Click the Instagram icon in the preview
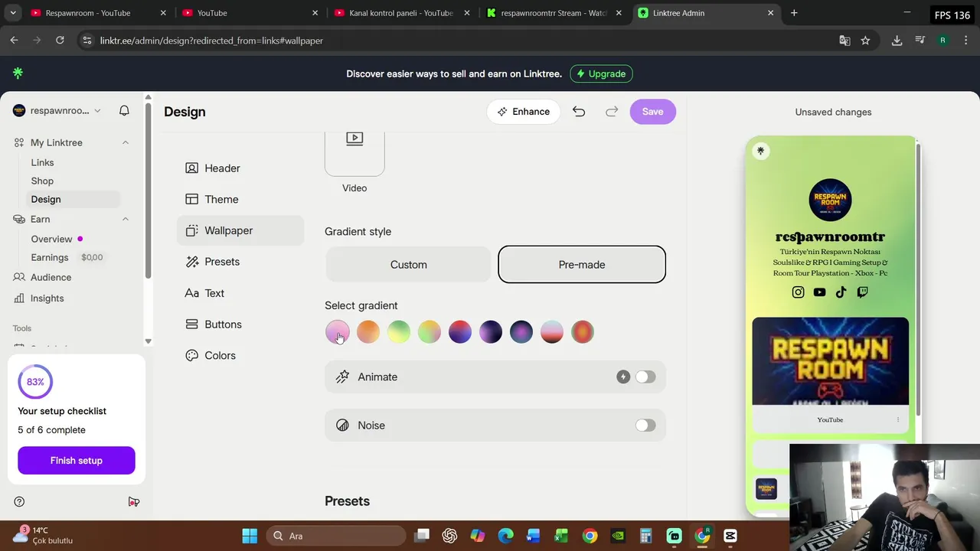Screen dimensions: 980x551 click(798, 292)
